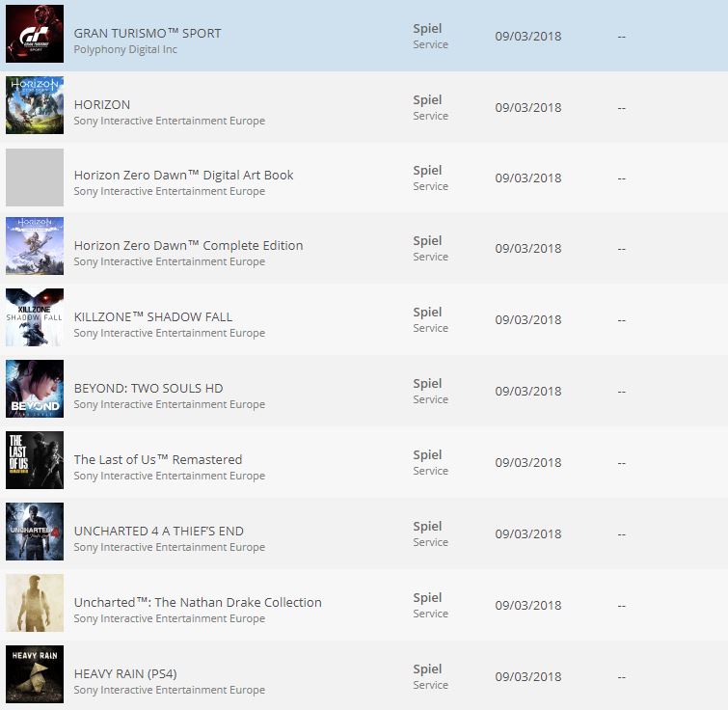Select the date in the Killzone Shadow Fall row

pos(527,320)
